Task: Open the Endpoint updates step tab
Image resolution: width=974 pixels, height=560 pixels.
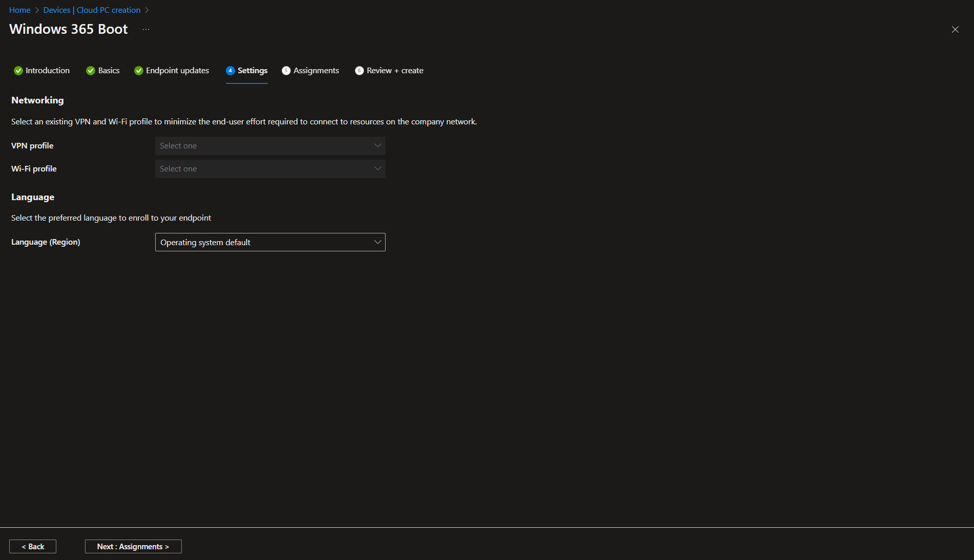Action: (172, 71)
